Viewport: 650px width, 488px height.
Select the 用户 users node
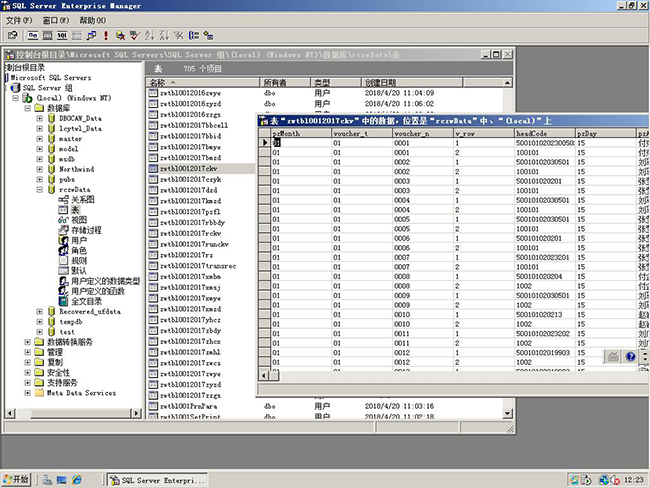[x=79, y=240]
